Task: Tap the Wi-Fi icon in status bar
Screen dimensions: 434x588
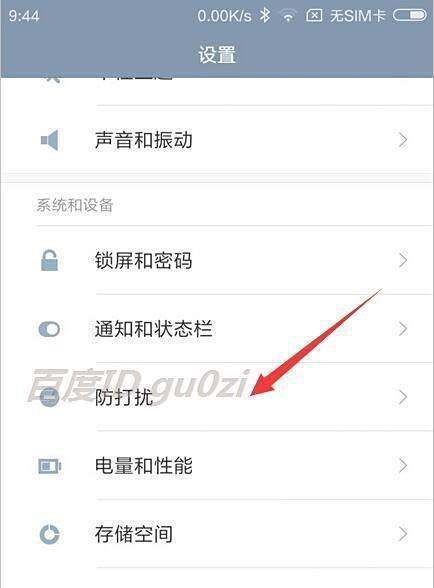Action: (x=288, y=16)
